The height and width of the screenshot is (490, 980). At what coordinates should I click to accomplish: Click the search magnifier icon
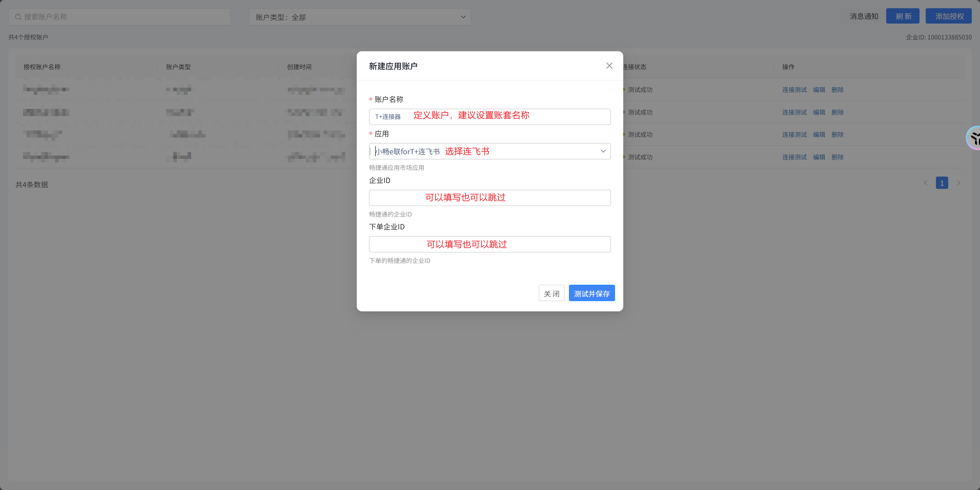pos(18,17)
